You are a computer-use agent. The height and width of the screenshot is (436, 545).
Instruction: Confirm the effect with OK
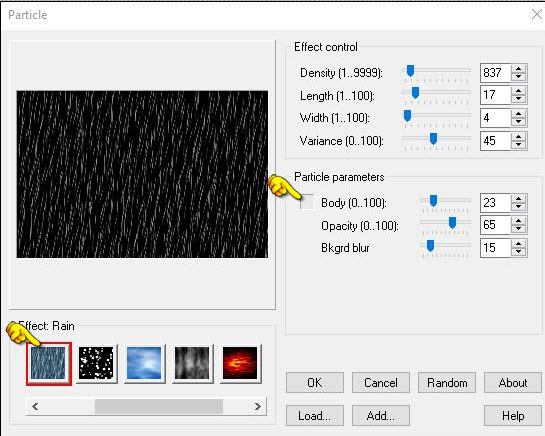point(315,382)
